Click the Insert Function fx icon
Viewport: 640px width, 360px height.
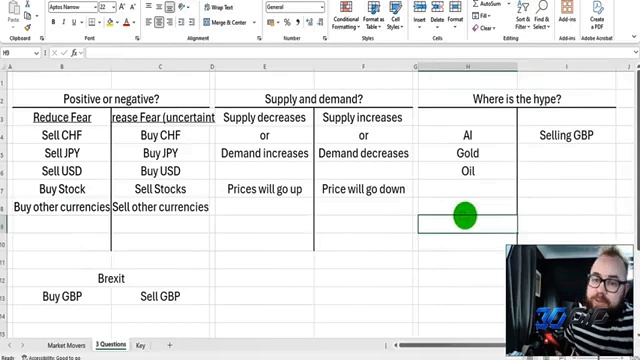(x=74, y=53)
